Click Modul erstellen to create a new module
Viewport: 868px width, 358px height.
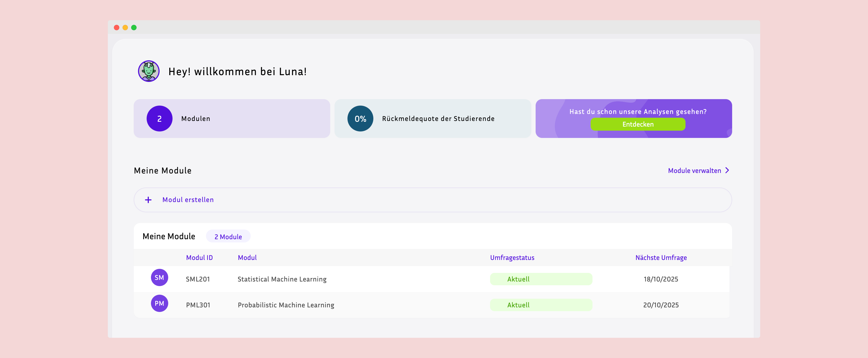(x=188, y=199)
